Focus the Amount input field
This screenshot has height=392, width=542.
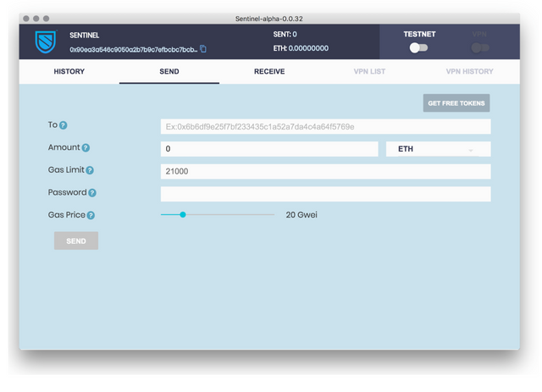[x=269, y=149]
